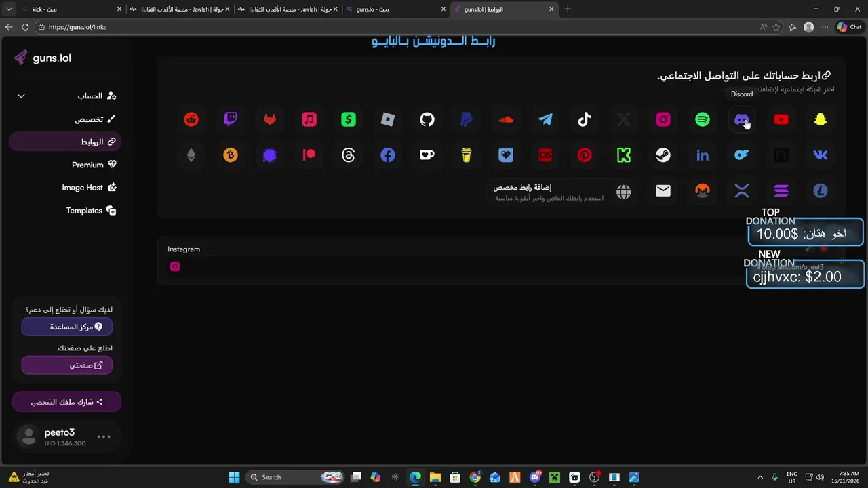Screen dimensions: 868x488
Task: Open Discord from the taskbar
Action: 536,477
